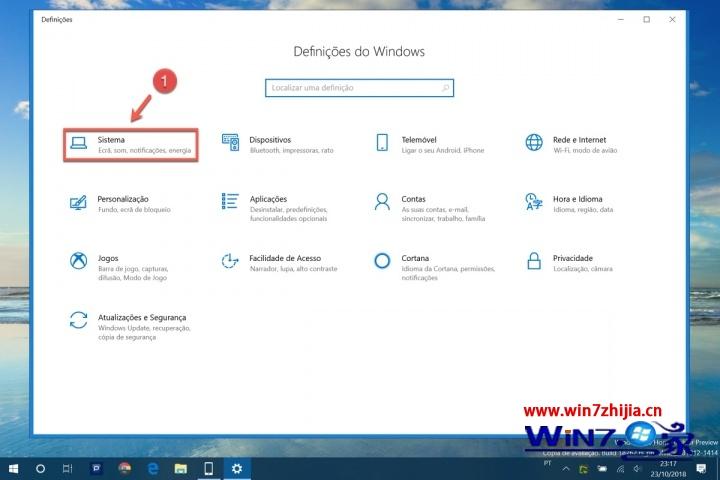Click 'Ligar o seu Android, iPhone' text
The image size is (720, 480).
pos(443,150)
